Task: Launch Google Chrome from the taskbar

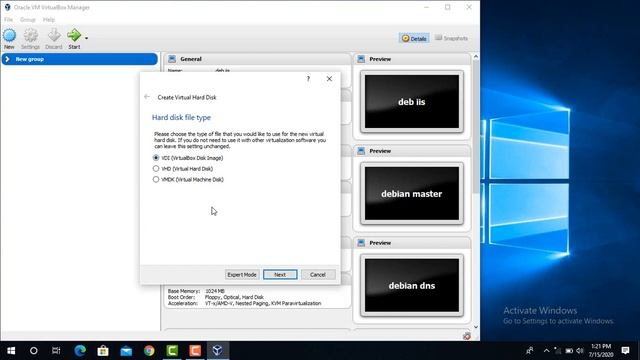Action: (x=149, y=351)
